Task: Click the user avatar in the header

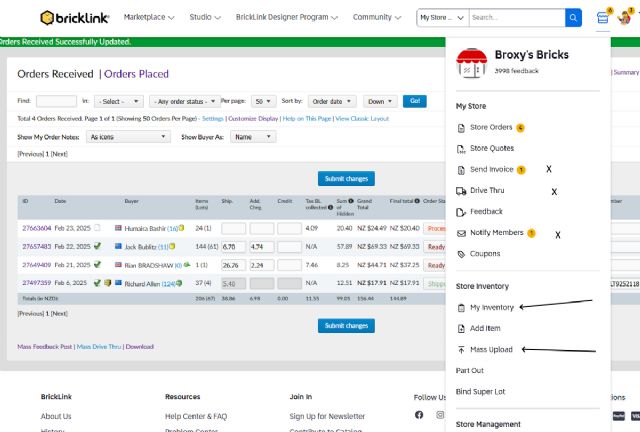Action: (x=626, y=17)
